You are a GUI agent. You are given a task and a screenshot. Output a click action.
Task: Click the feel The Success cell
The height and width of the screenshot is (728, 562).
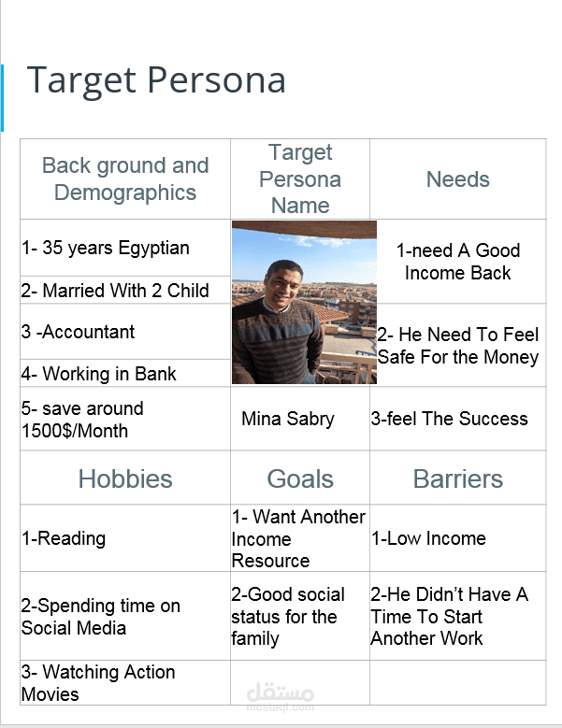tap(458, 419)
